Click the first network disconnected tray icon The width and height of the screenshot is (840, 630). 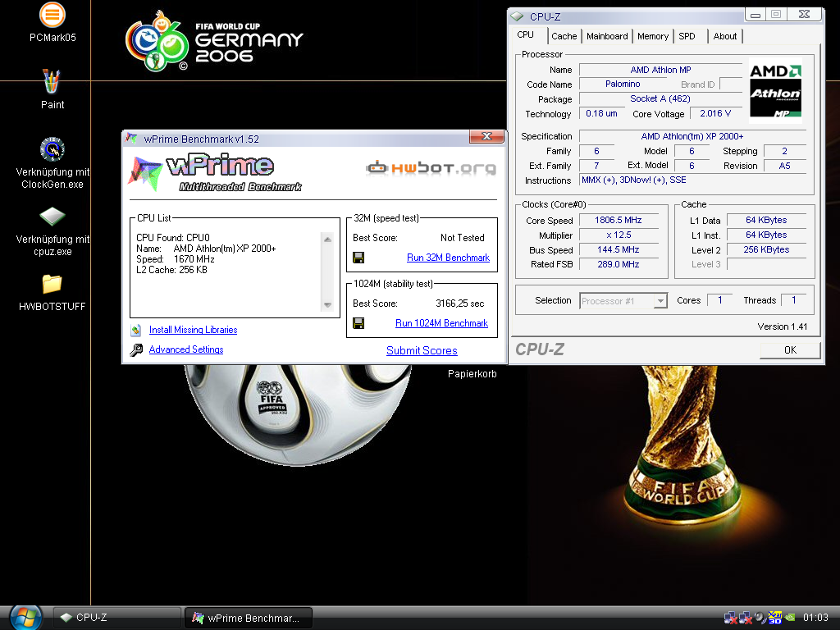click(730, 618)
